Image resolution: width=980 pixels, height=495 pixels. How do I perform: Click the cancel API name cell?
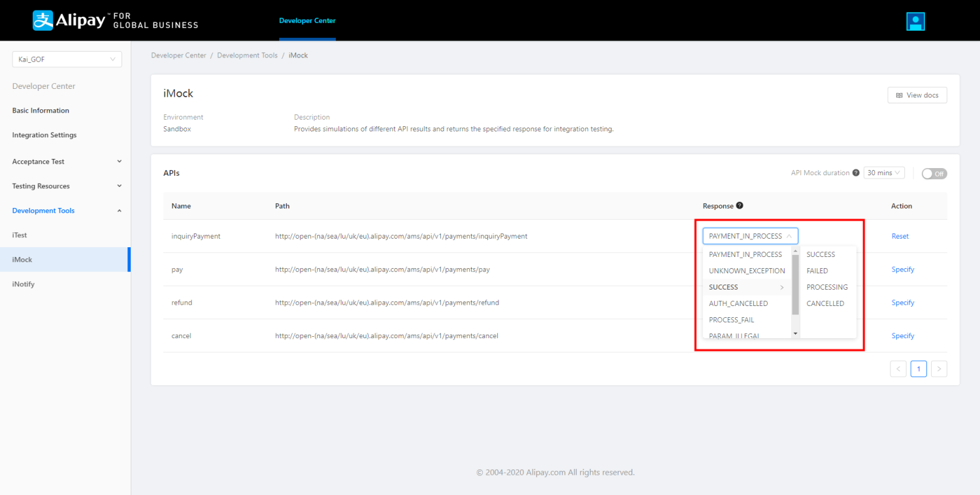181,336
